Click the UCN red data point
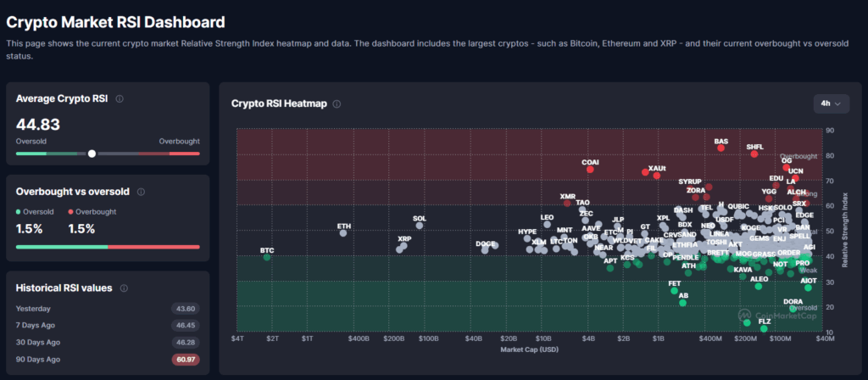Viewport: 868px width, 380px height. click(795, 178)
